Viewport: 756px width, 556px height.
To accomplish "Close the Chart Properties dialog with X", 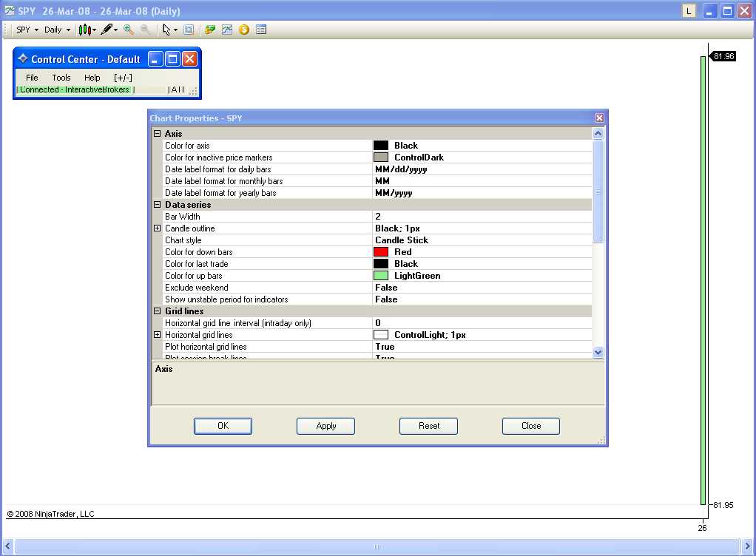I will coord(599,118).
